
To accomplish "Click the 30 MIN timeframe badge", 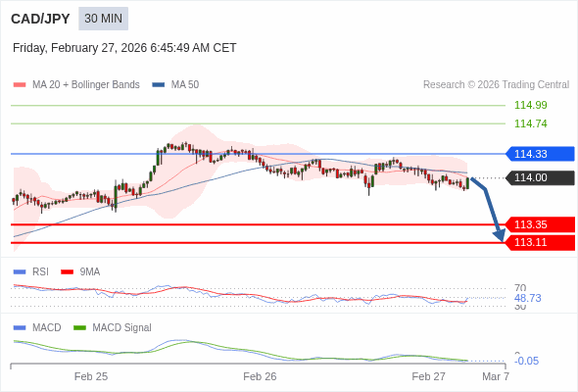I will pyautogui.click(x=103, y=19).
